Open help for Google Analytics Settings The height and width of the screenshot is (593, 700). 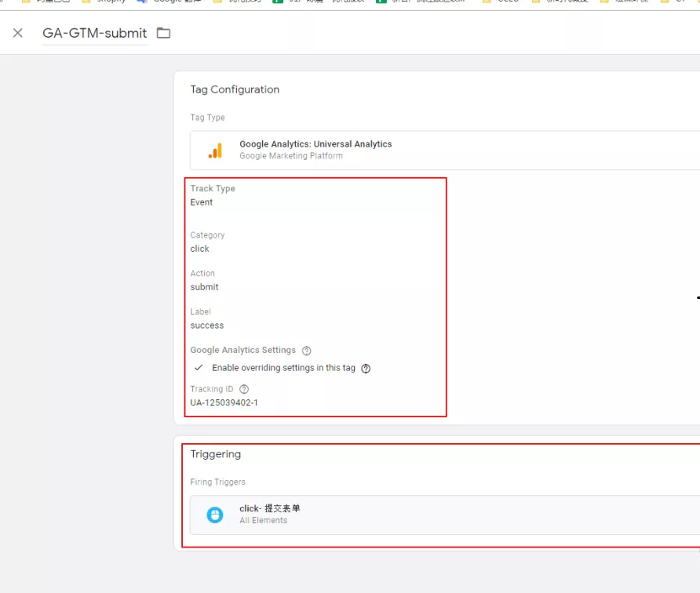click(307, 351)
